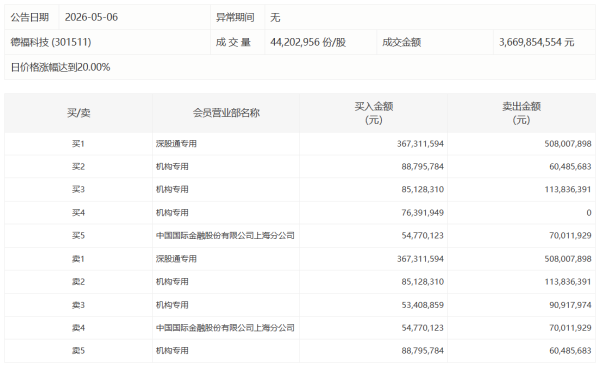
Task: Click the 买/卖 column header
Action: [x=78, y=113]
